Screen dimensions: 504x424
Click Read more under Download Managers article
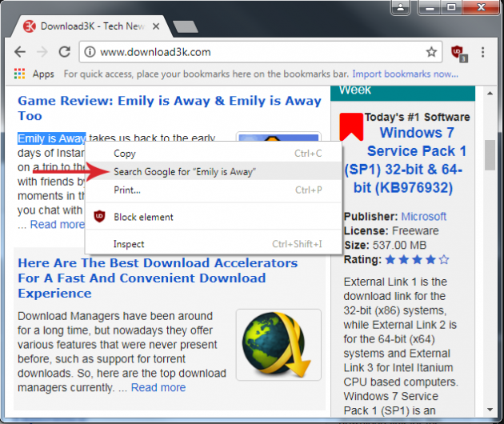click(x=158, y=387)
